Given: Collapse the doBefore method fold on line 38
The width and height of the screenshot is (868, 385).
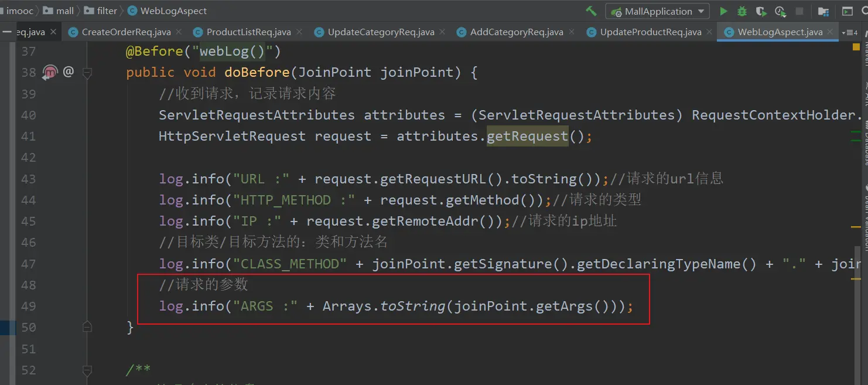Looking at the screenshot, I should [87, 73].
